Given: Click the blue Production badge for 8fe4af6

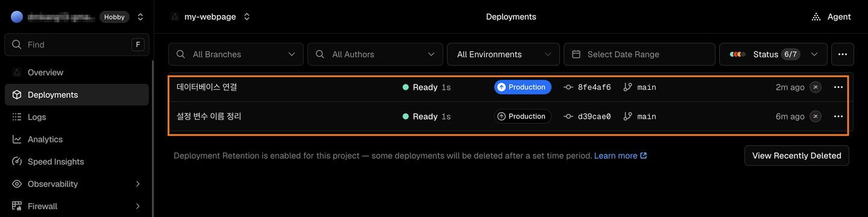Looking at the screenshot, I should [x=523, y=87].
